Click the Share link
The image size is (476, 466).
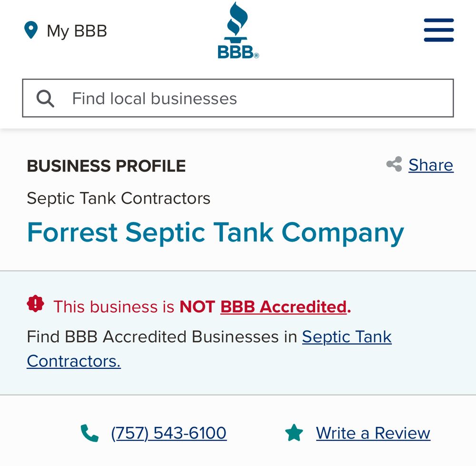[431, 165]
